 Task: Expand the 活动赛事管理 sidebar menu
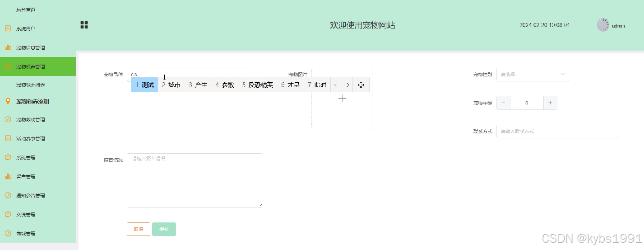[38, 139]
